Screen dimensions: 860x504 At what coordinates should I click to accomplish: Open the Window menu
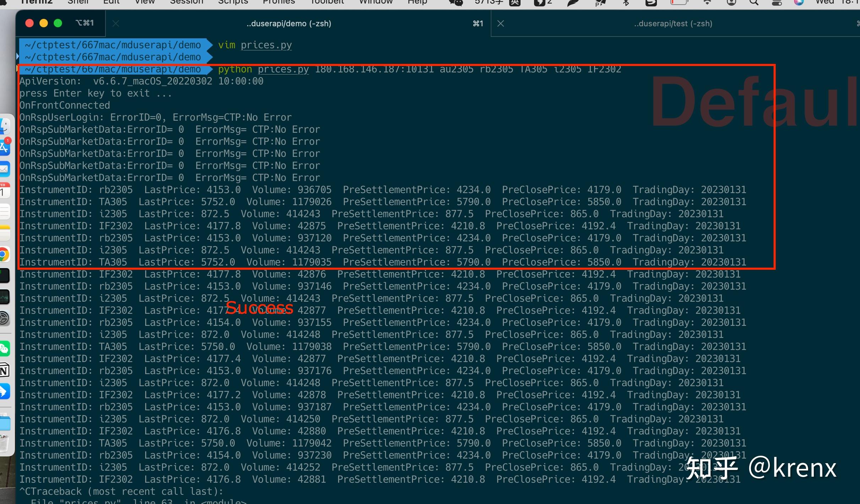pyautogui.click(x=376, y=2)
